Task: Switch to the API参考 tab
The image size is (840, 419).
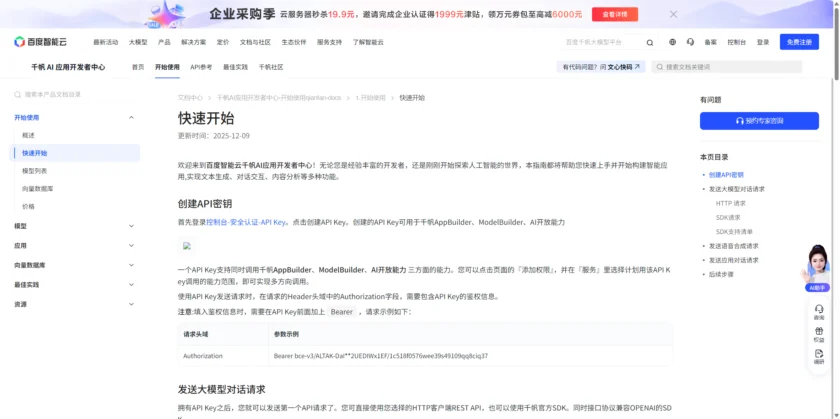Action: [201, 68]
